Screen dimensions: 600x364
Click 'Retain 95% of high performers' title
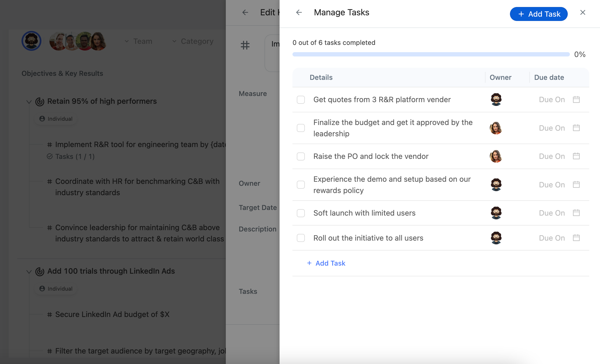pos(102,101)
